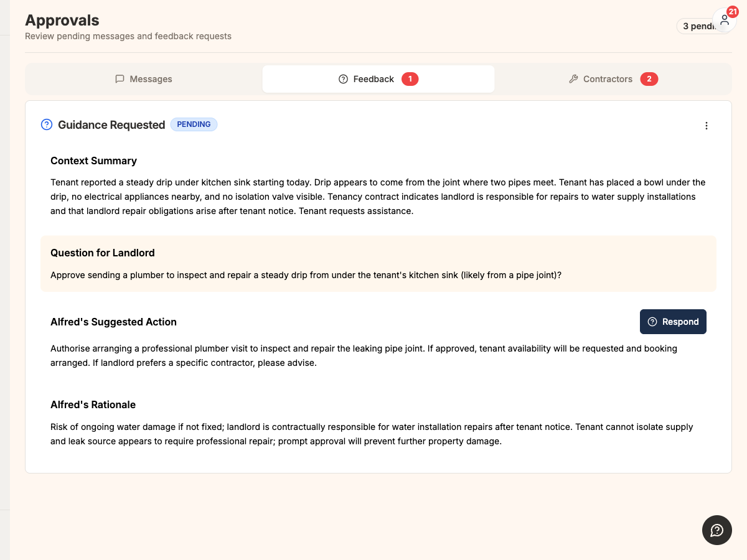Click the red 2 badge on Contractors tab
Image resolution: width=747 pixels, height=560 pixels.
point(649,79)
